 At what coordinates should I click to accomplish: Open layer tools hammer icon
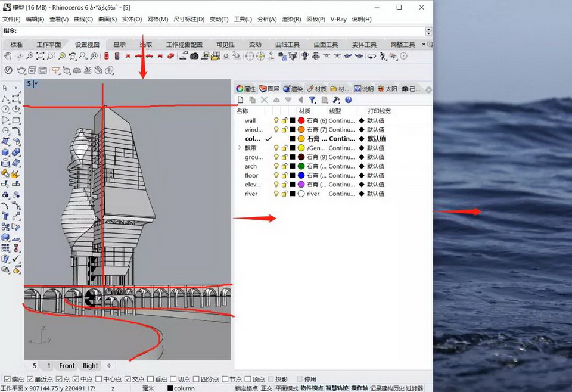tap(336, 100)
